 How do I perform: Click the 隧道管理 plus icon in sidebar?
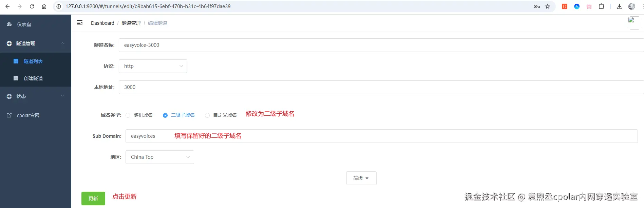tap(9, 43)
